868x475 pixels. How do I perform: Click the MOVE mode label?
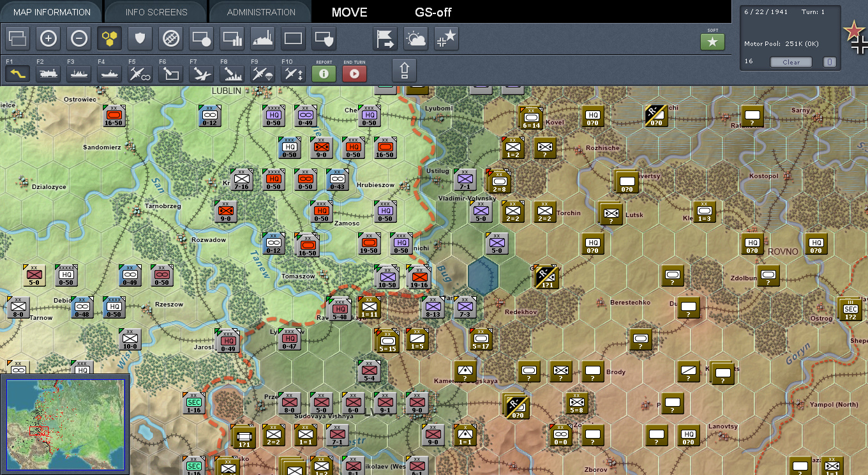click(x=349, y=12)
